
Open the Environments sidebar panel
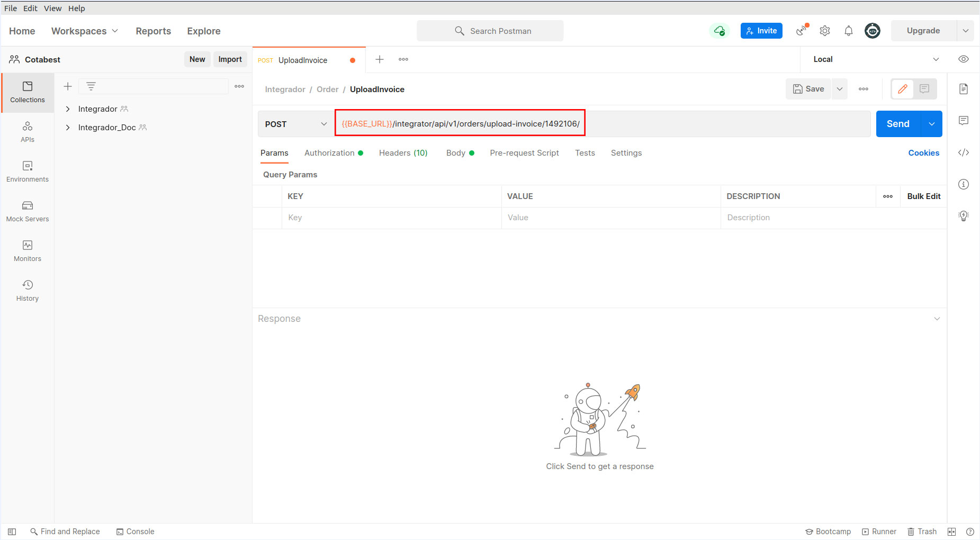click(x=28, y=172)
